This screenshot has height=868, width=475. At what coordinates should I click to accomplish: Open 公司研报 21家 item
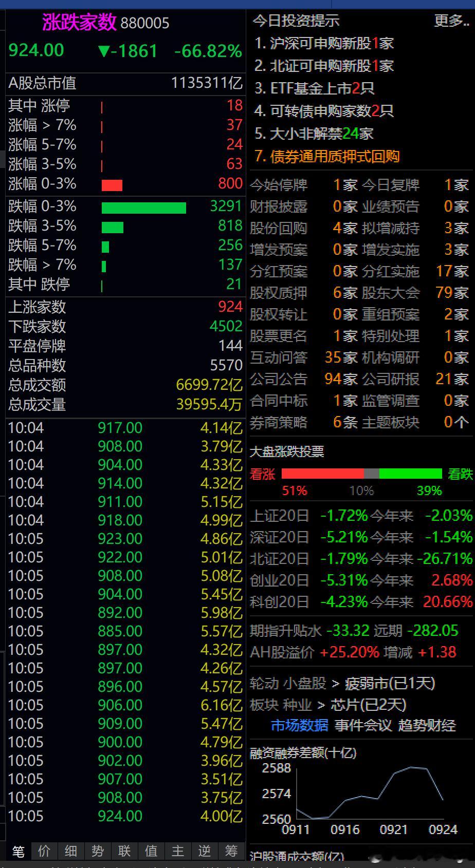click(x=415, y=379)
